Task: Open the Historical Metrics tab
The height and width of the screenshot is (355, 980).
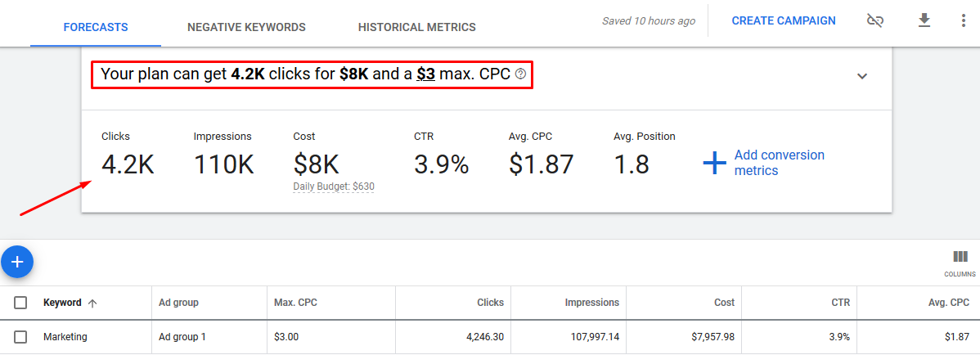Action: click(416, 27)
